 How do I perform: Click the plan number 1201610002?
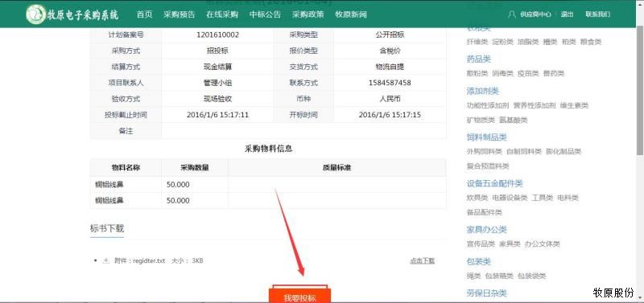coord(217,35)
